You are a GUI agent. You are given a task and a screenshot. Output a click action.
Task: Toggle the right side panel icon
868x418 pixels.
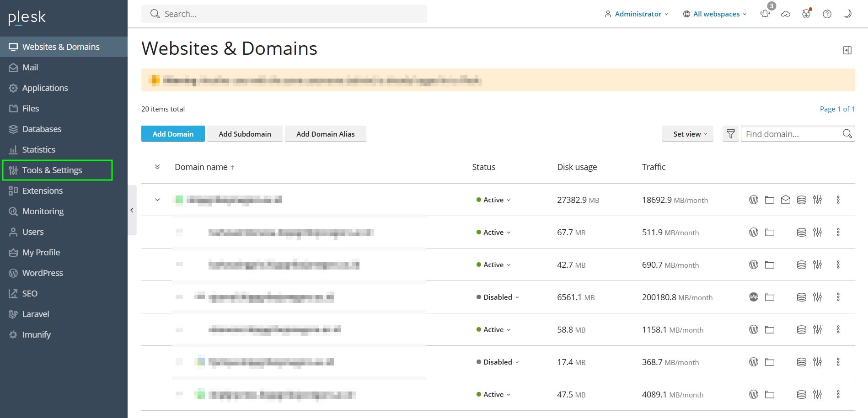(x=847, y=50)
